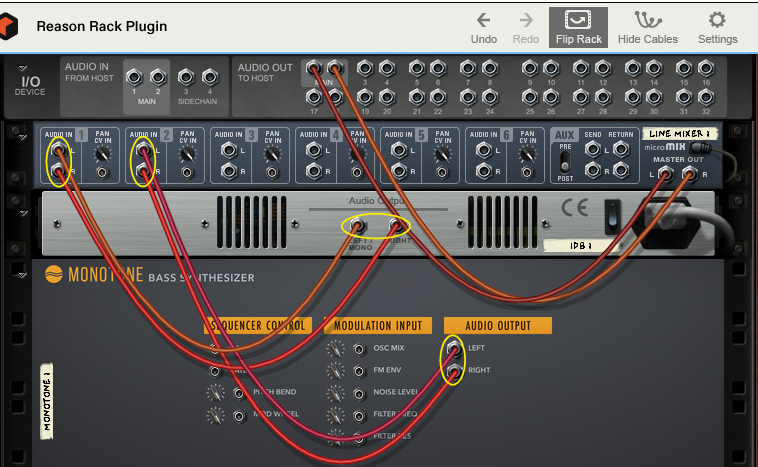
Task: Click FM Env modulation input jack
Action: pyautogui.click(x=359, y=371)
